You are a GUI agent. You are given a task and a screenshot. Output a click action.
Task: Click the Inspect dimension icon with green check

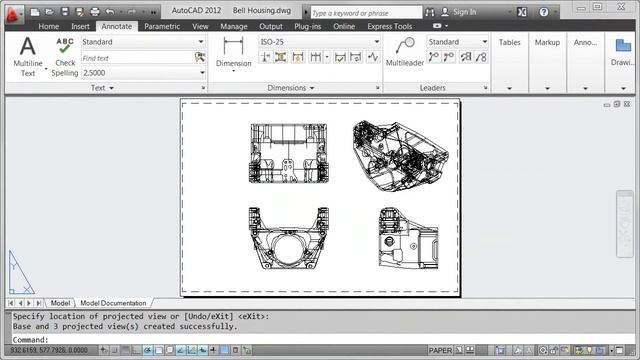point(340,57)
